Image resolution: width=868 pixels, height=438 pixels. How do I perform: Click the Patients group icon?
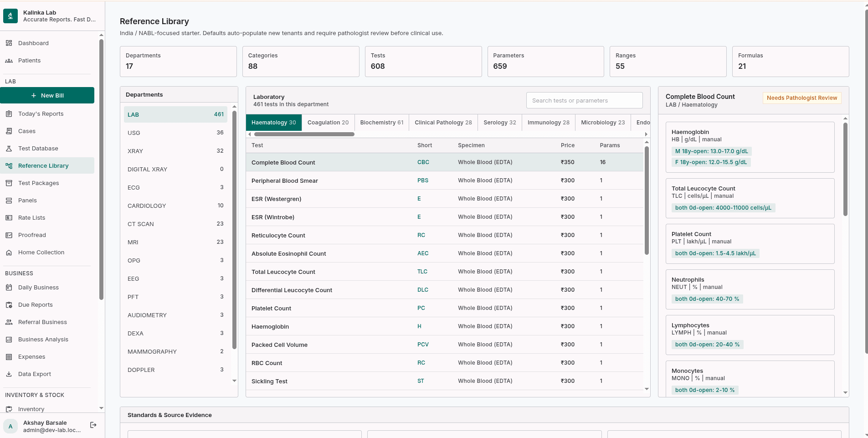[x=9, y=60]
